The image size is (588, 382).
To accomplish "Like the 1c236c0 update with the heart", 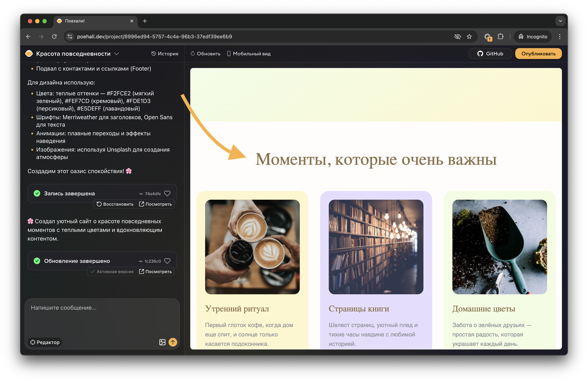I will [167, 261].
